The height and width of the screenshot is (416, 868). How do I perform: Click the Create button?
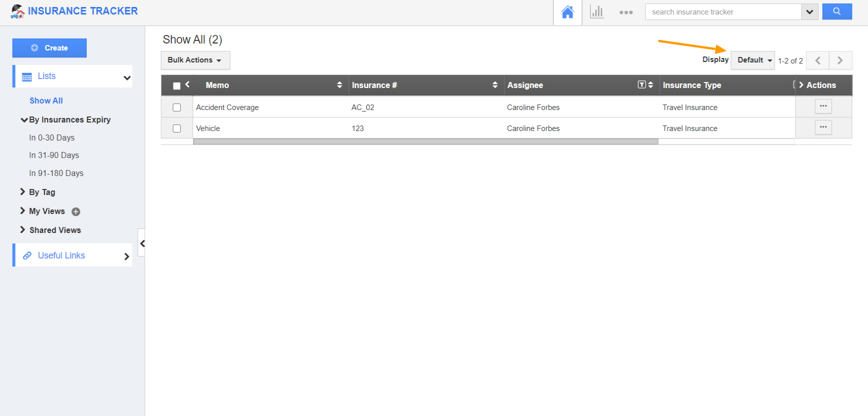click(50, 48)
